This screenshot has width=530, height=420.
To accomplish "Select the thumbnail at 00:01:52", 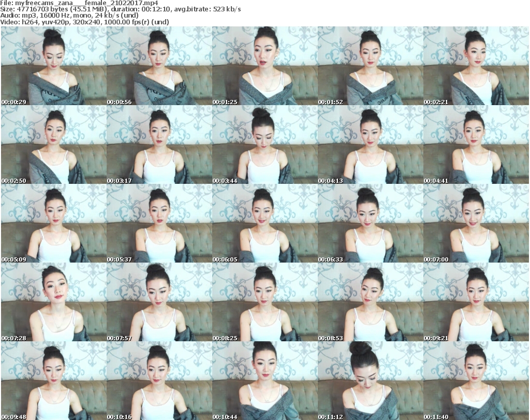I will point(371,66).
